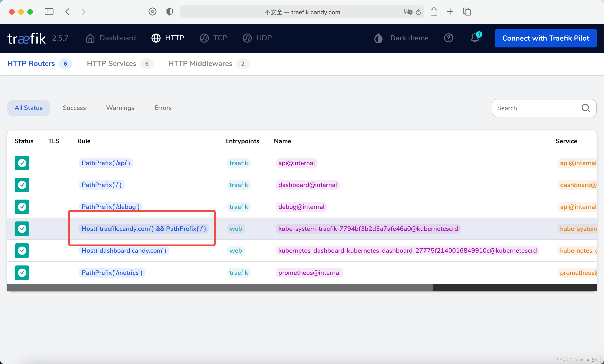This screenshot has height=364, width=604.
Task: Click the kube-system-traefik-7794bf3b2d3a7afe46a0@kubernetescrd name
Action: tap(368, 229)
